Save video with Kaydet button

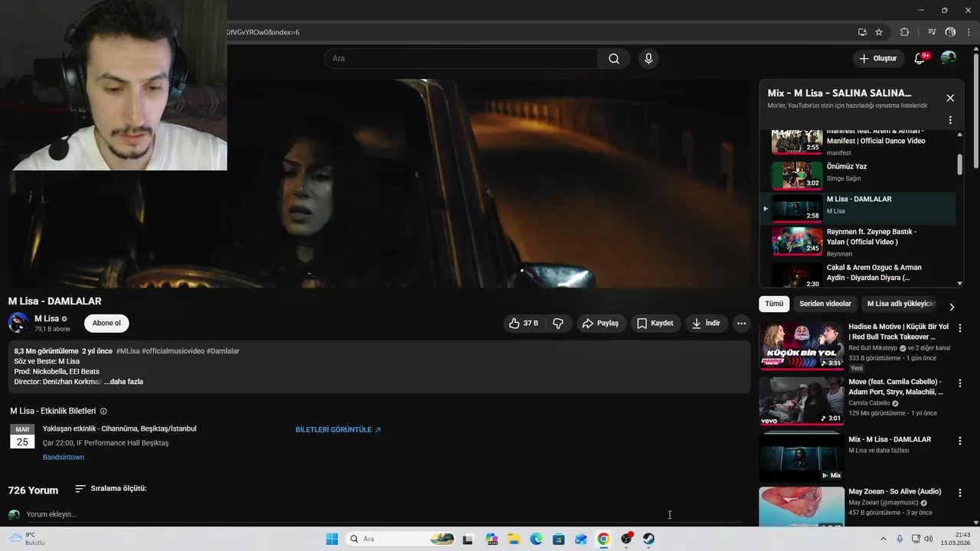tap(655, 324)
